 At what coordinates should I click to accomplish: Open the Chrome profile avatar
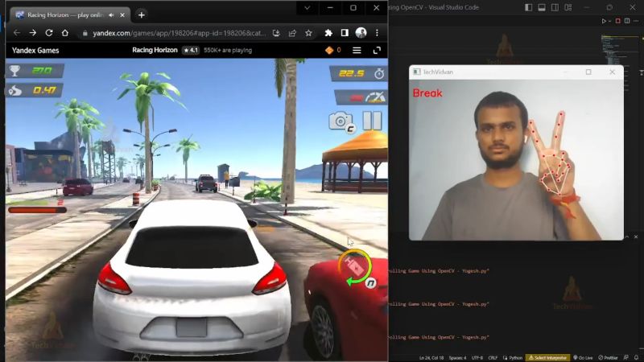click(361, 32)
